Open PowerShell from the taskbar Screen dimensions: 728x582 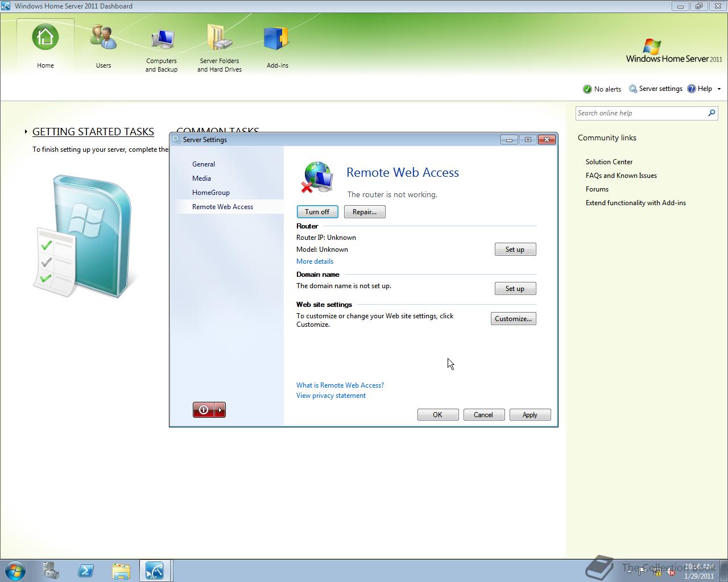click(x=86, y=571)
